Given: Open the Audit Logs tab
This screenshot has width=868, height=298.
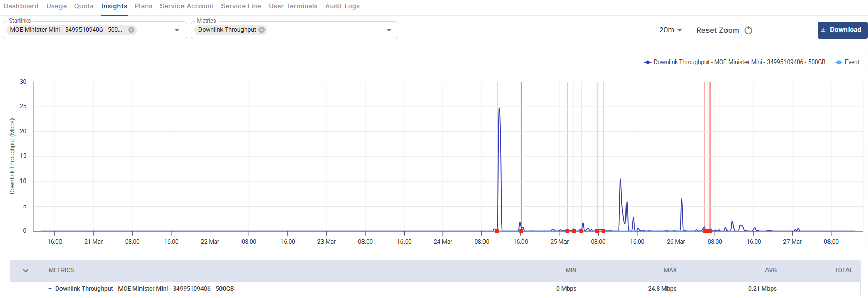Looking at the screenshot, I should (342, 6).
